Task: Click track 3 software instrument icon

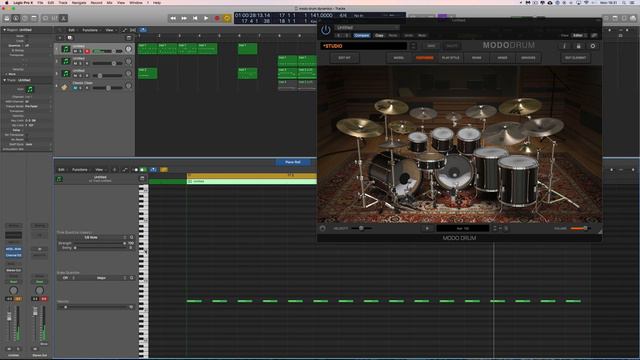Action: 65,73
